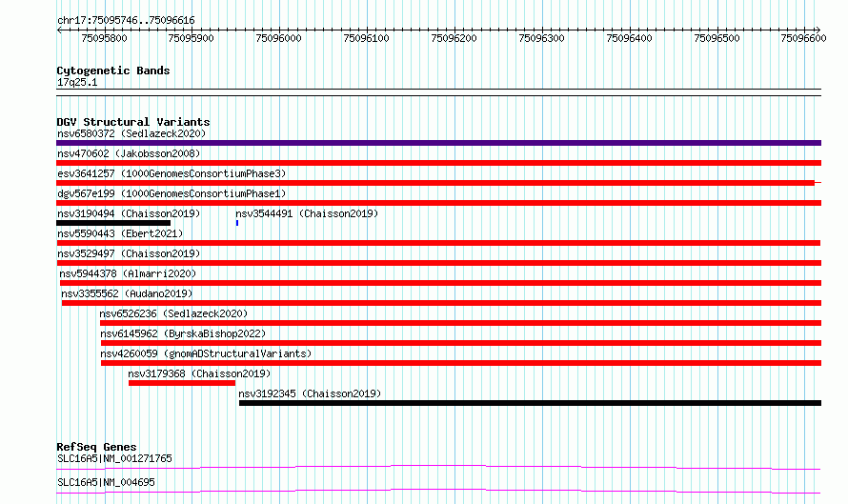Click the magenta SLC16A5|NM_001271765 gene line

(438, 467)
